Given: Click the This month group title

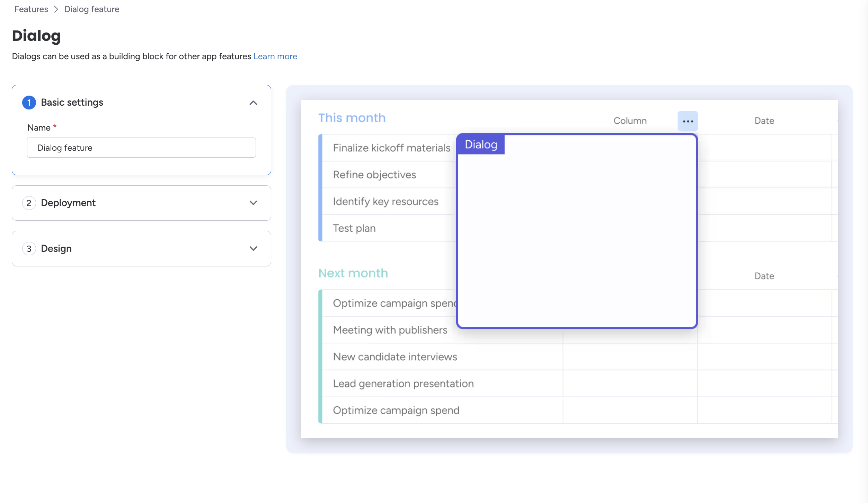Looking at the screenshot, I should [x=352, y=118].
